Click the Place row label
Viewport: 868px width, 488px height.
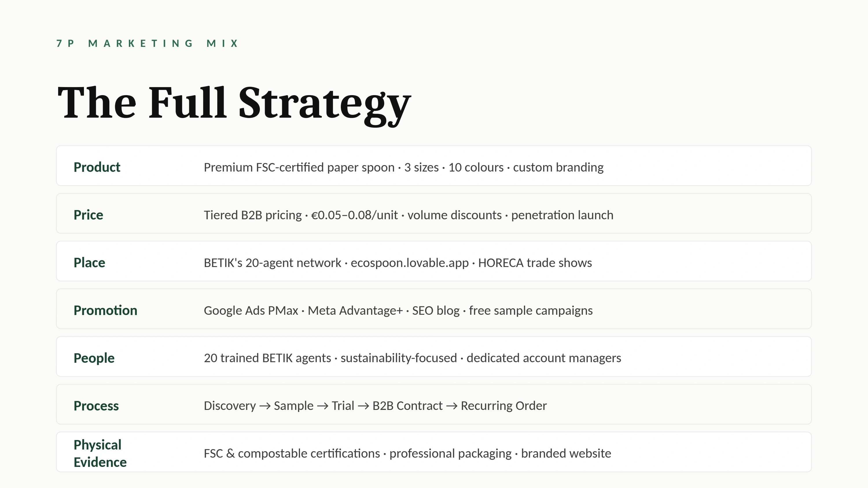click(x=89, y=263)
